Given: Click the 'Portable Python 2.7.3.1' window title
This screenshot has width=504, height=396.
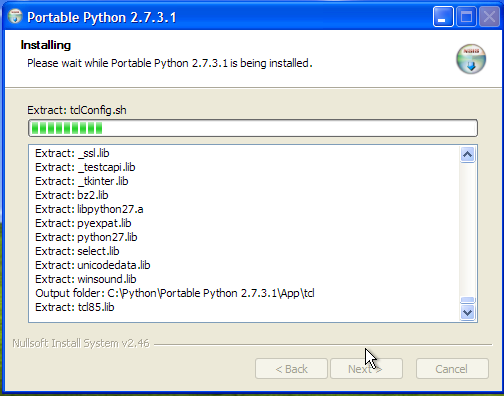Looking at the screenshot, I should click(x=102, y=17).
